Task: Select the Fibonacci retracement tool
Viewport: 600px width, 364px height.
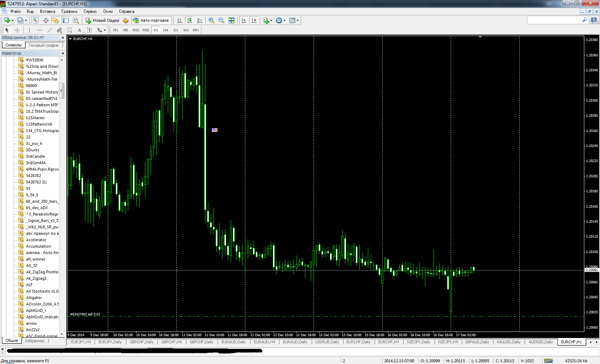Action: point(69,30)
